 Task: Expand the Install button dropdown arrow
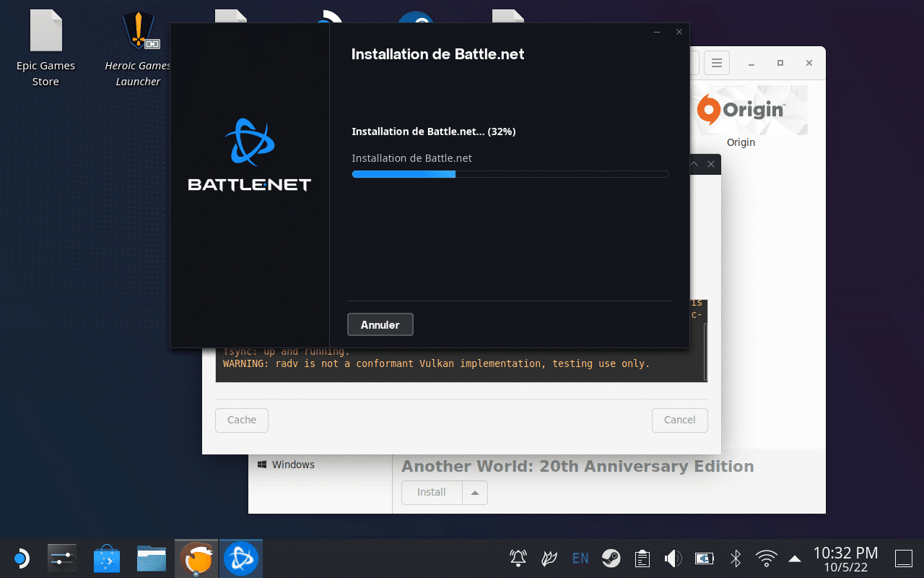[475, 493]
